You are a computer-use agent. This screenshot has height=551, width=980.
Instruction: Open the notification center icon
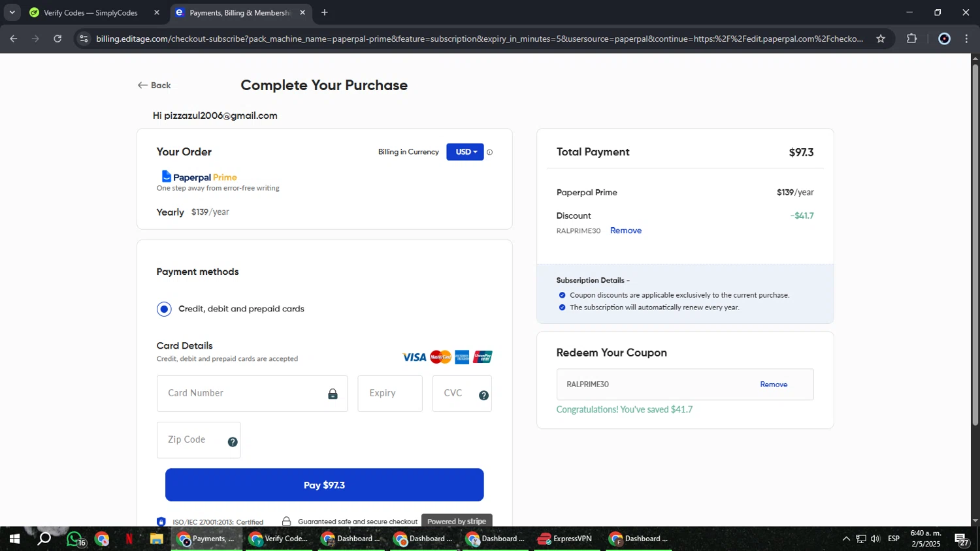coord(962,539)
